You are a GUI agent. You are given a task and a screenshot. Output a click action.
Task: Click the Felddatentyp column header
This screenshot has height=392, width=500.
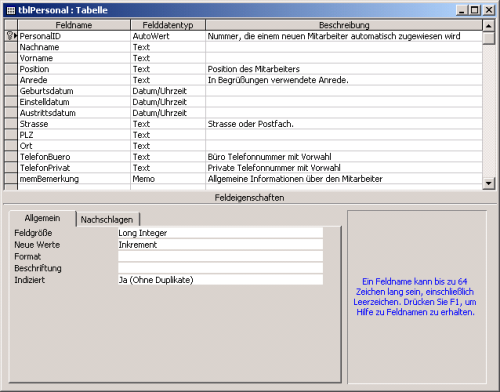click(x=168, y=25)
